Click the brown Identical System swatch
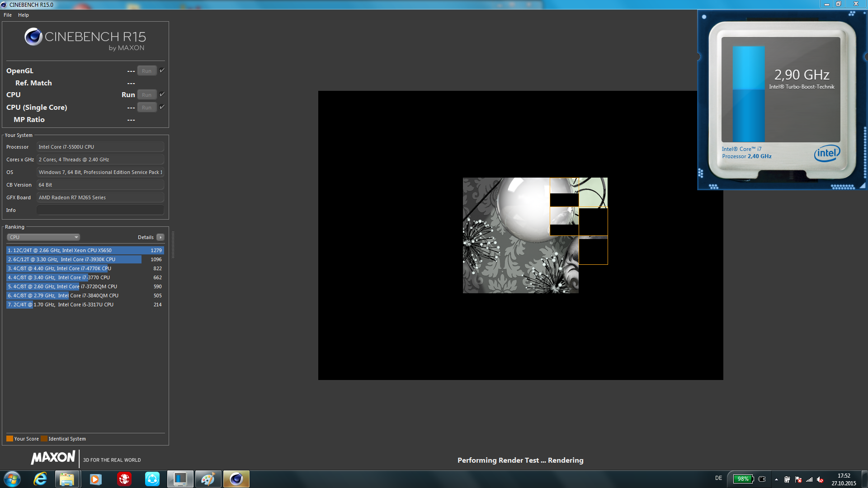The width and height of the screenshot is (868, 488). pyautogui.click(x=44, y=439)
